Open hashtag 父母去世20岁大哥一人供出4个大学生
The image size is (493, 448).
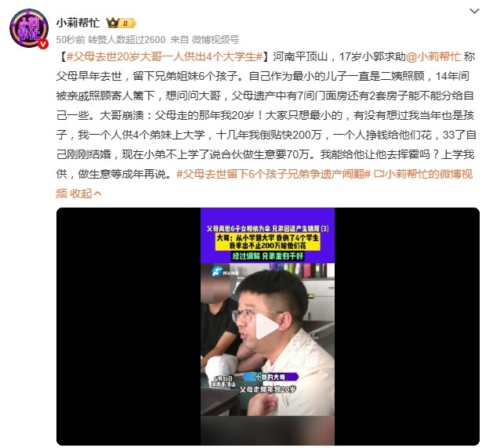coord(165,57)
